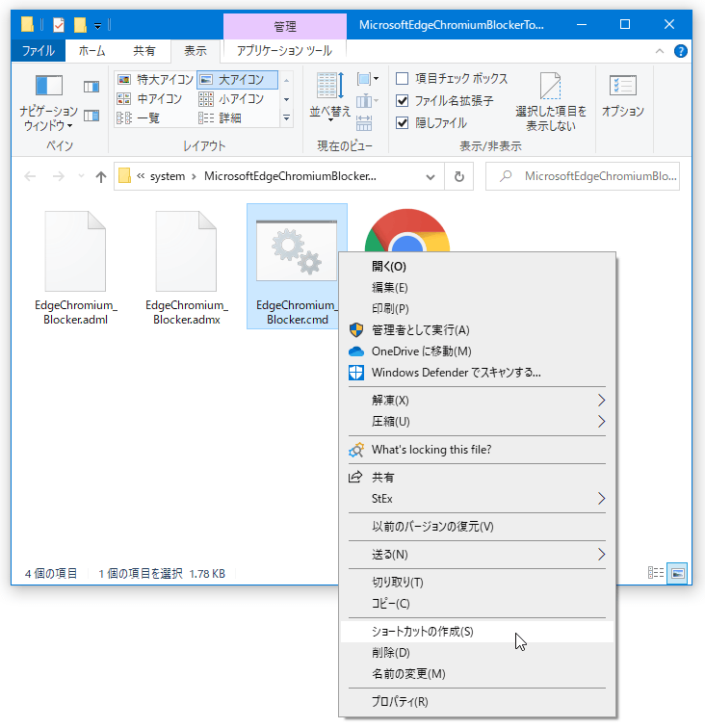Click the 管理 contextual tab
The height and width of the screenshot is (728, 705).
[285, 26]
